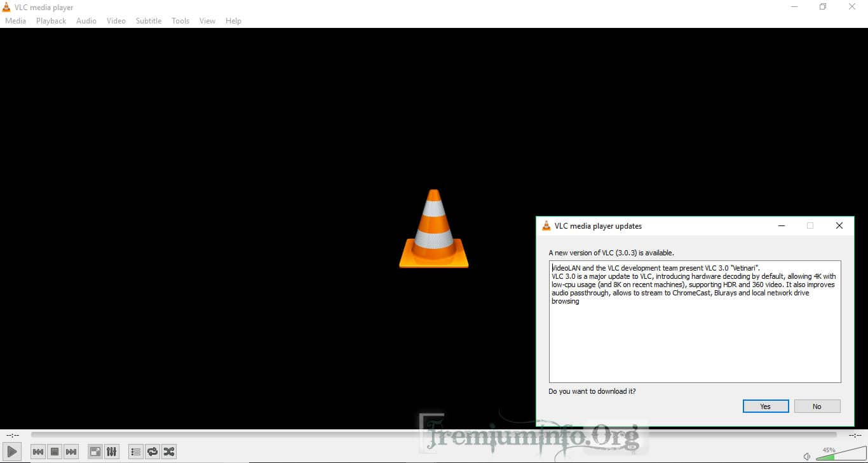The height and width of the screenshot is (463, 868).
Task: Click the VLC cone icon in updates dialog title
Action: click(x=546, y=225)
